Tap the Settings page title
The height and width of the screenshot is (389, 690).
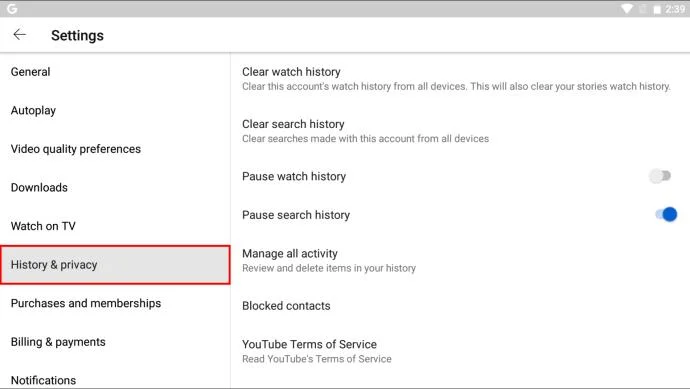pos(77,35)
